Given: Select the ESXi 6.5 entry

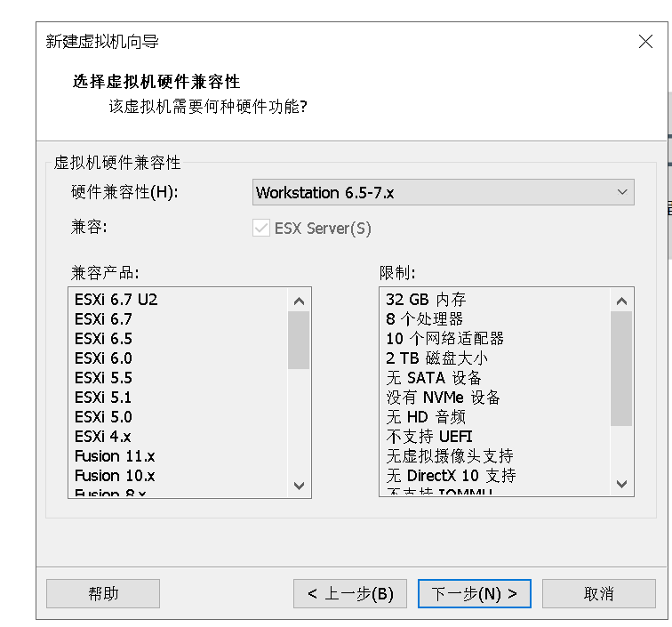Looking at the screenshot, I should pyautogui.click(x=103, y=339).
